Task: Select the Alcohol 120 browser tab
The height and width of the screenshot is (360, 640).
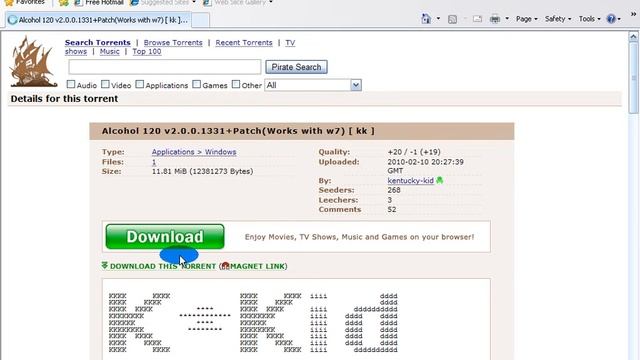Action: (98, 20)
